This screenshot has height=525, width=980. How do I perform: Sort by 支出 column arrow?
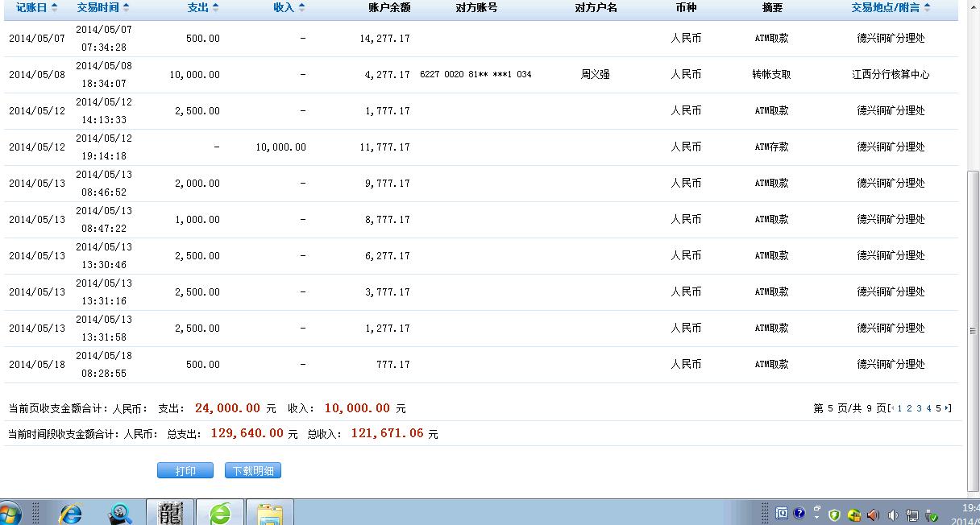tap(216, 7)
